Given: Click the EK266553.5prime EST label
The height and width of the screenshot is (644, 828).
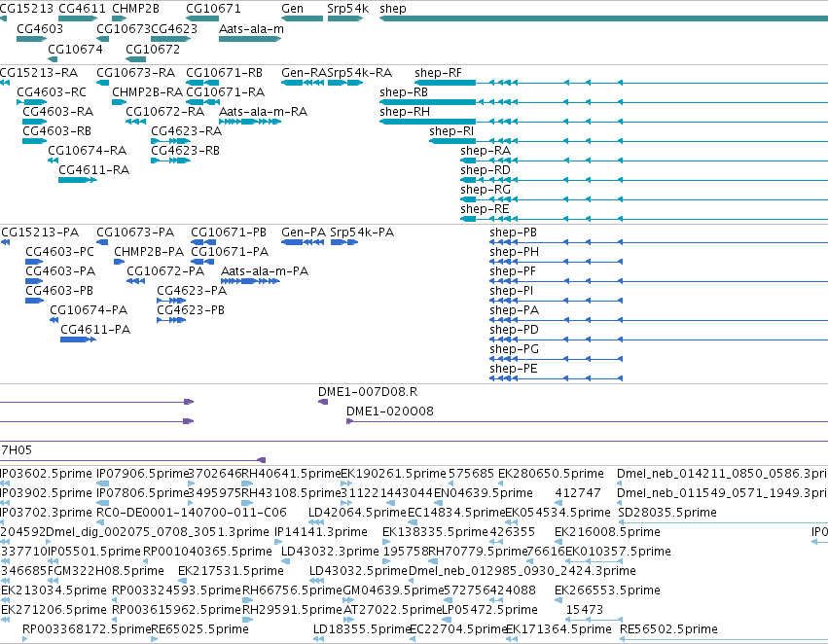Looking at the screenshot, I should coord(607,590).
